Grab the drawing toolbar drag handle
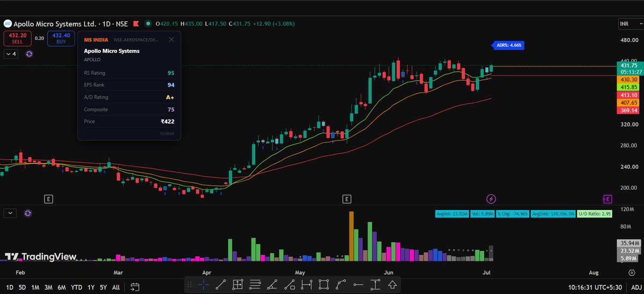 coord(191,284)
